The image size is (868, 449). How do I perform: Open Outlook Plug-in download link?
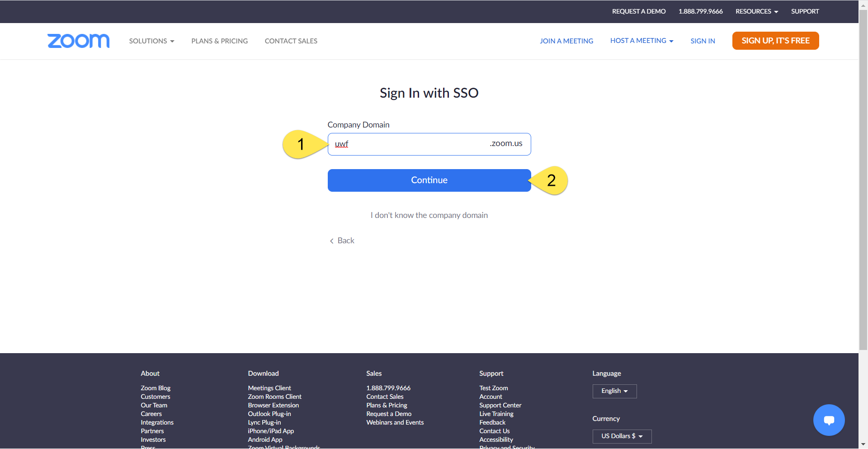[269, 414]
